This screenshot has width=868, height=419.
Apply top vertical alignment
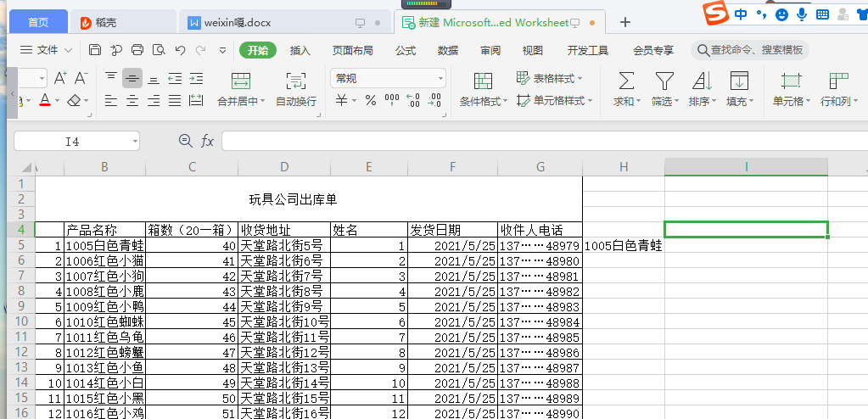[x=111, y=79]
